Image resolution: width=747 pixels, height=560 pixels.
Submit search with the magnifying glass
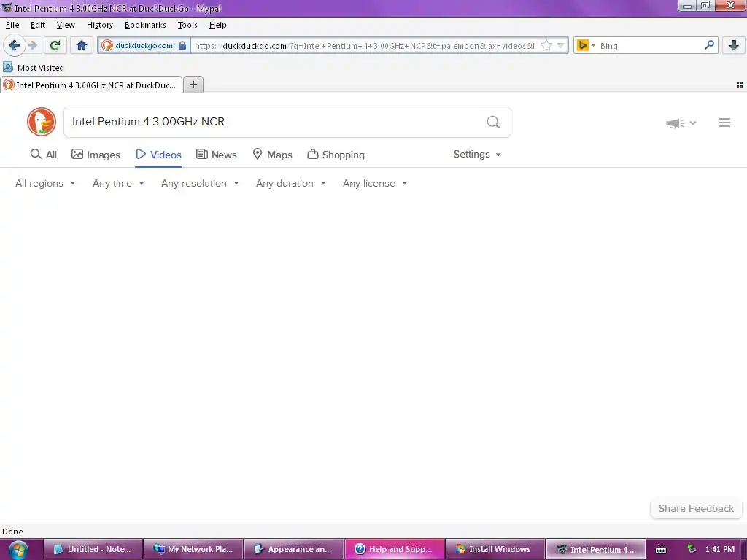coord(493,122)
